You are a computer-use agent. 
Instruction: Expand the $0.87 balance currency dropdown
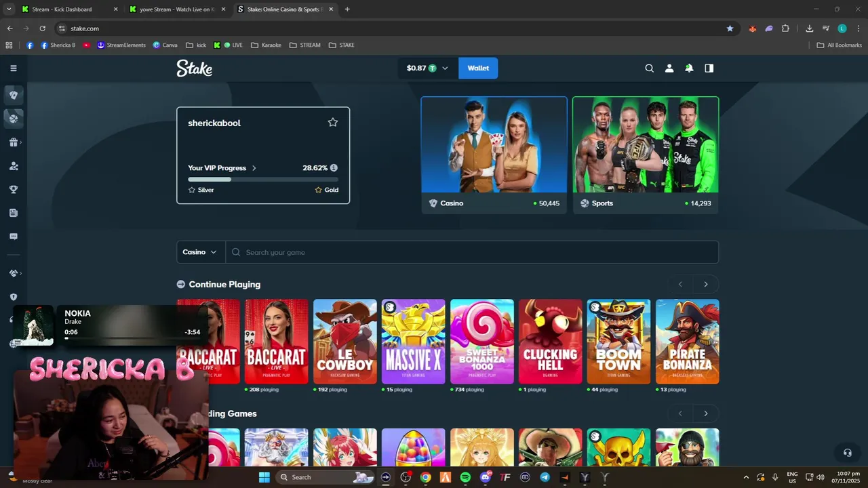coord(445,68)
